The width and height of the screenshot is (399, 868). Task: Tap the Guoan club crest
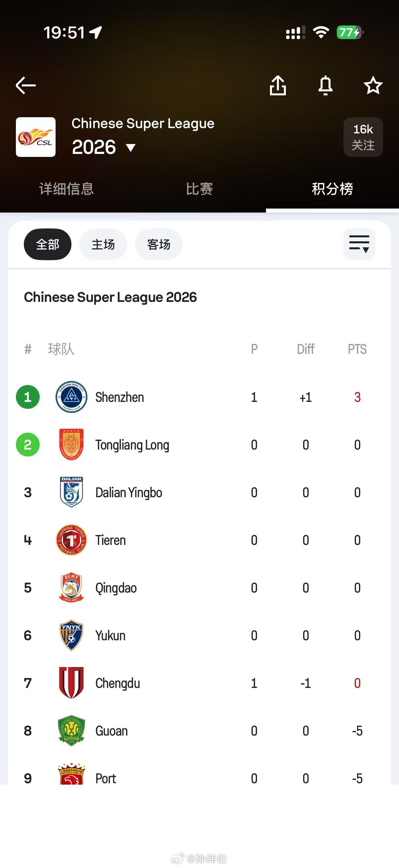click(71, 731)
